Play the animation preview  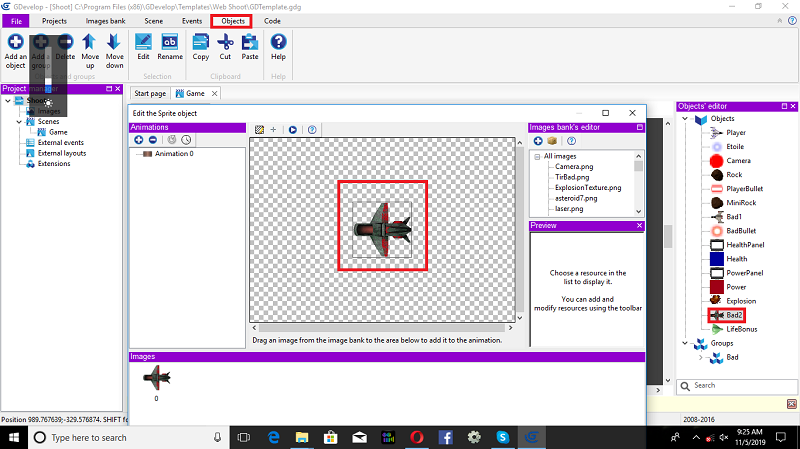coord(293,130)
